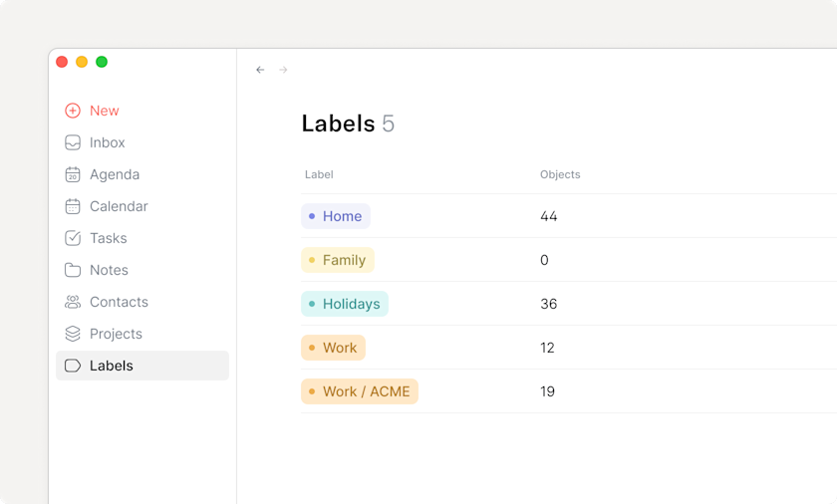Click the New plus icon

click(73, 111)
